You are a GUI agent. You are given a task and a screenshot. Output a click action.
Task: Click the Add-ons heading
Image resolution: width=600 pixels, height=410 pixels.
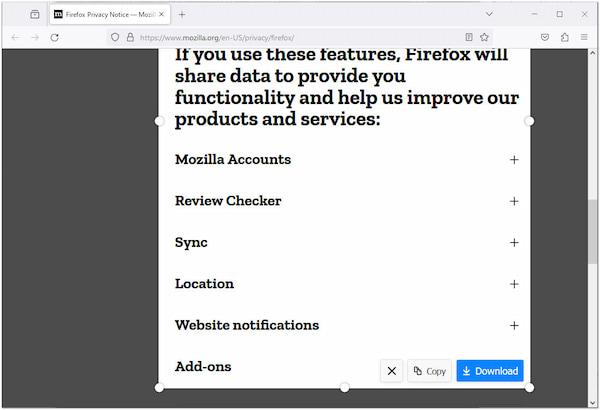[x=203, y=366]
